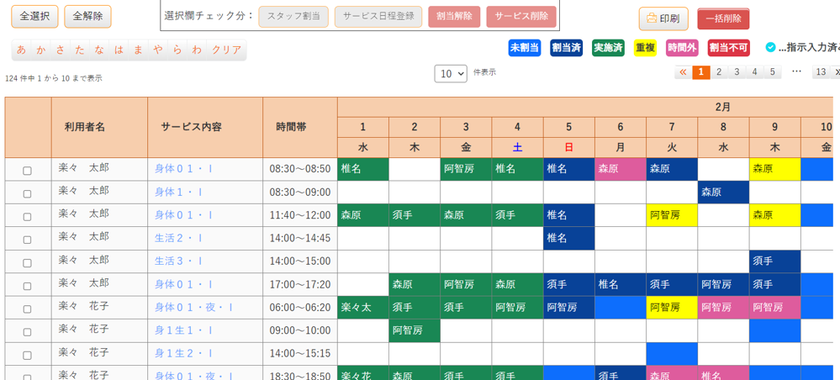The width and height of the screenshot is (840, 380).
Task: Click the 一括削除 bulk delete button
Action: (723, 19)
